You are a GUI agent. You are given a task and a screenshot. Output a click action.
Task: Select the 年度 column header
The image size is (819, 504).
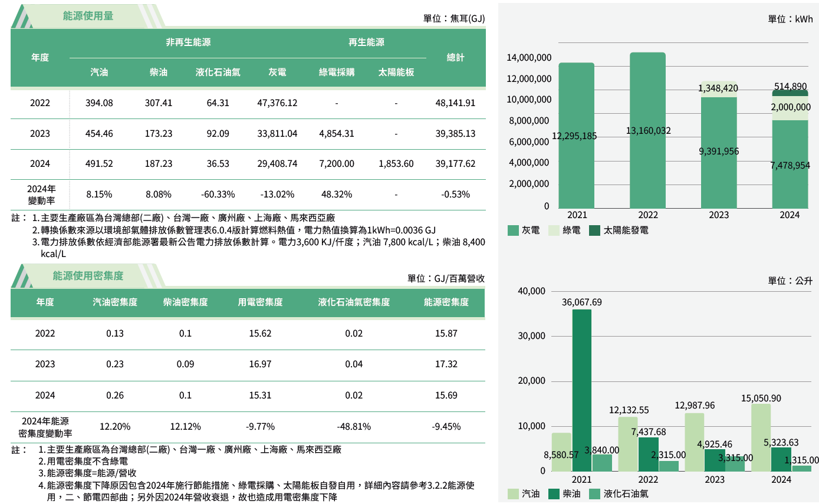click(41, 57)
